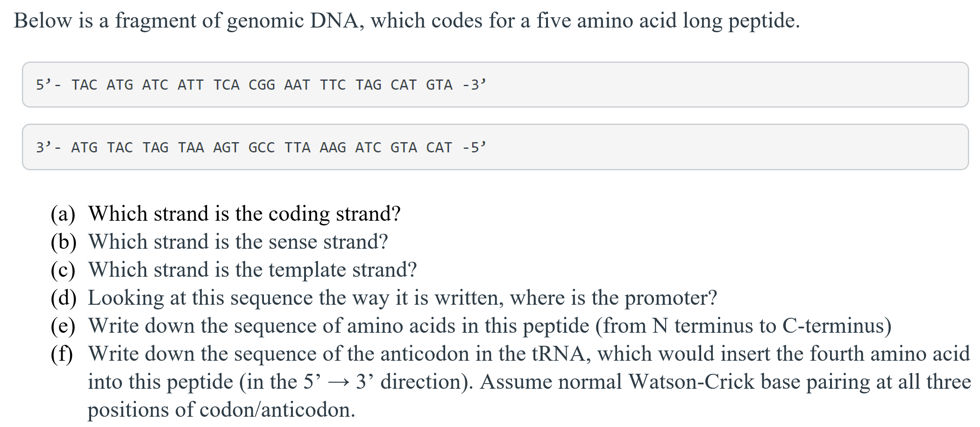
Task: Click the -3' end label of top strand
Action: click(474, 84)
